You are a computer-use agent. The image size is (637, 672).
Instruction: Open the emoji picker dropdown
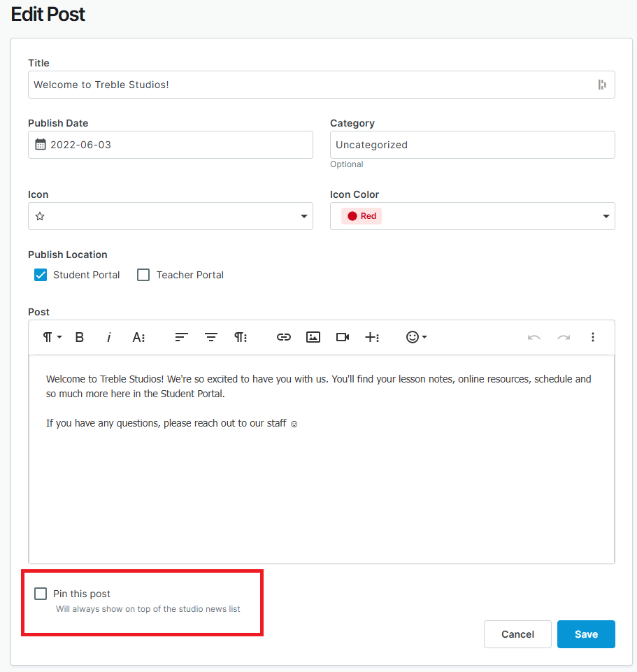click(x=416, y=337)
